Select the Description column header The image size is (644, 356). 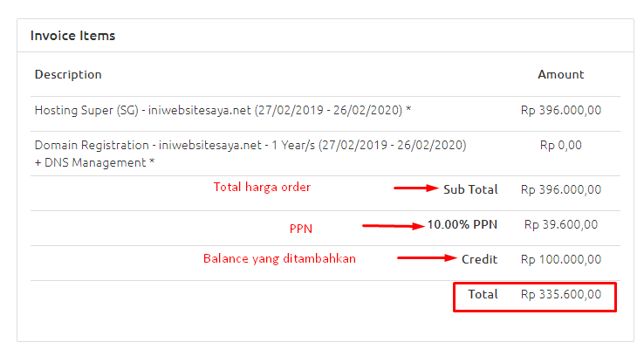pos(68,74)
